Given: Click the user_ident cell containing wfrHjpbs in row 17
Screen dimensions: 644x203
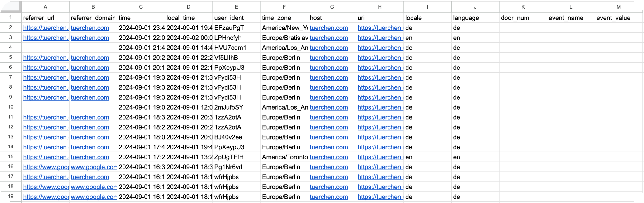Looking at the screenshot, I should 236,177.
